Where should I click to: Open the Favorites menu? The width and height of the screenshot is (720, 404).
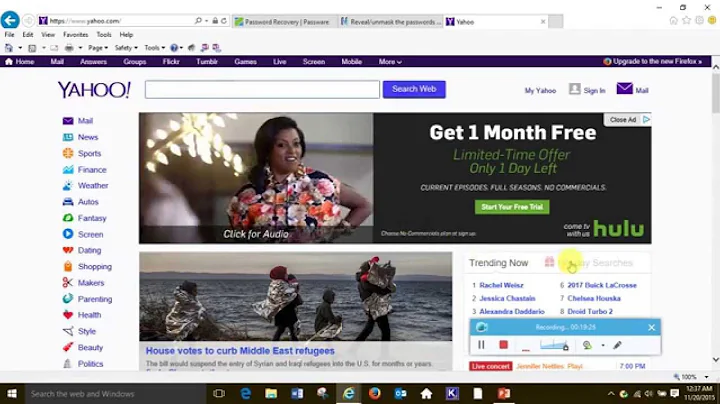click(x=75, y=34)
